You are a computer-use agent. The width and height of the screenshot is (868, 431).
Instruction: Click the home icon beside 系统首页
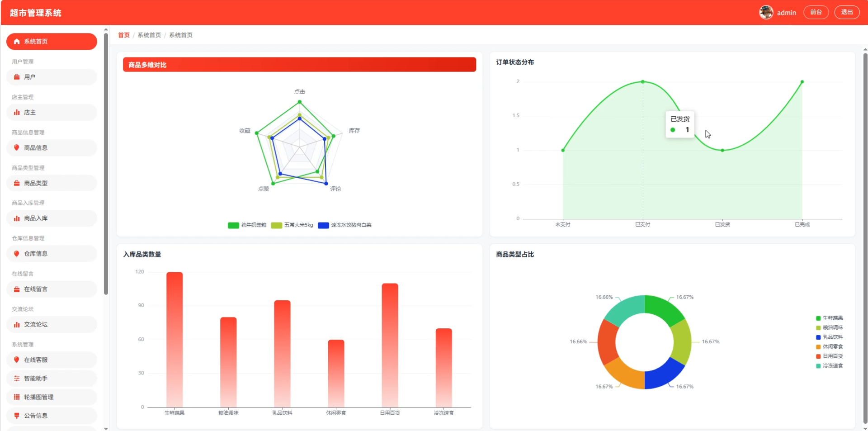(x=17, y=42)
